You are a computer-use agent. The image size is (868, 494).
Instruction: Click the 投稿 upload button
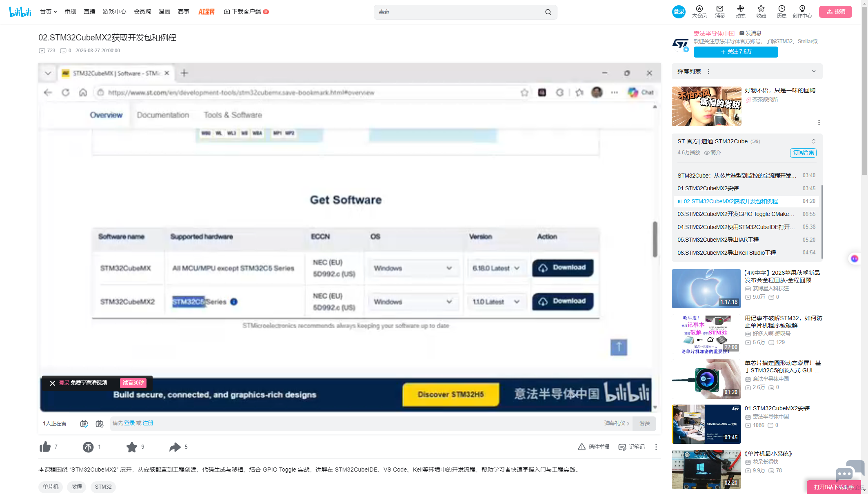[835, 12]
